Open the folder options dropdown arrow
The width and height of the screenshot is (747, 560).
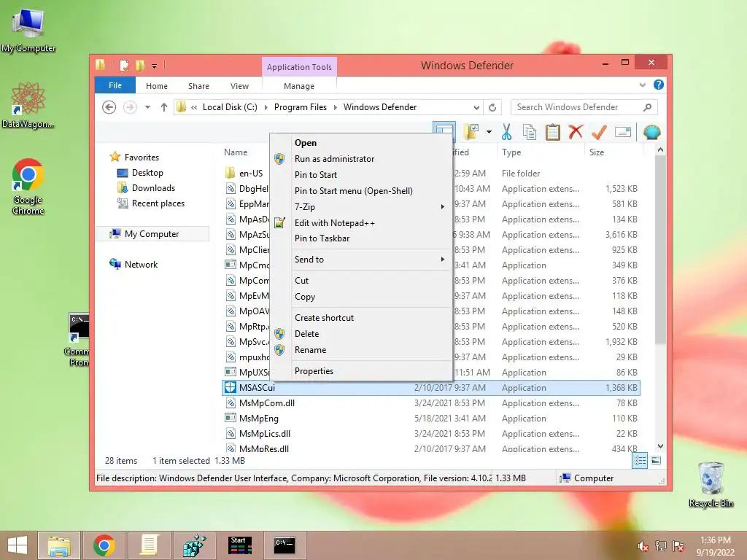coord(489,132)
